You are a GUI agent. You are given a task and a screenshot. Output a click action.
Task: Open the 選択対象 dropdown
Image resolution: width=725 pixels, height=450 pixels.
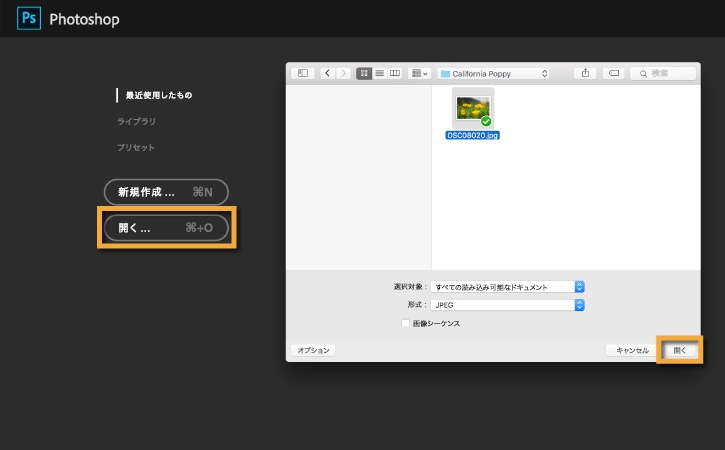[x=508, y=287]
